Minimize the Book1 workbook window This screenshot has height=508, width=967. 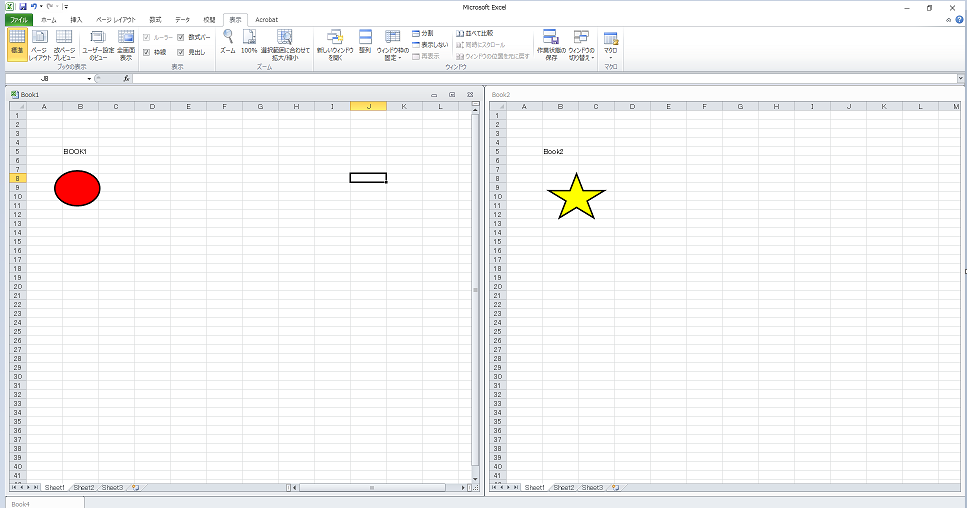(x=434, y=95)
